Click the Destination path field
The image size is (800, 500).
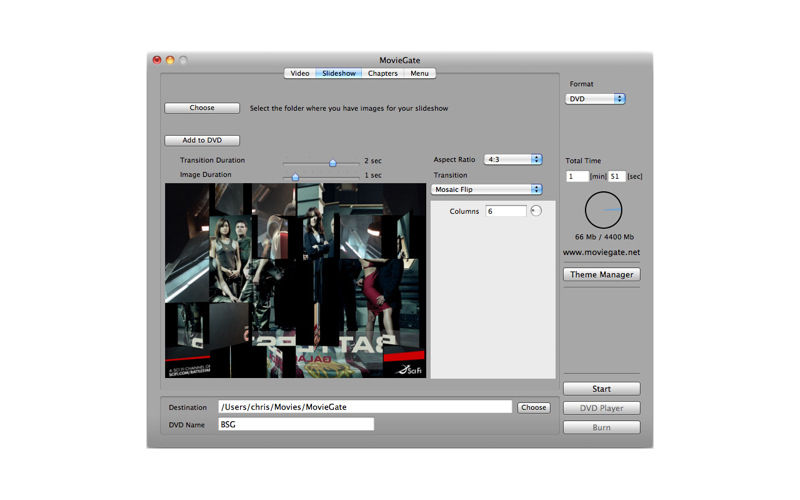(x=365, y=407)
